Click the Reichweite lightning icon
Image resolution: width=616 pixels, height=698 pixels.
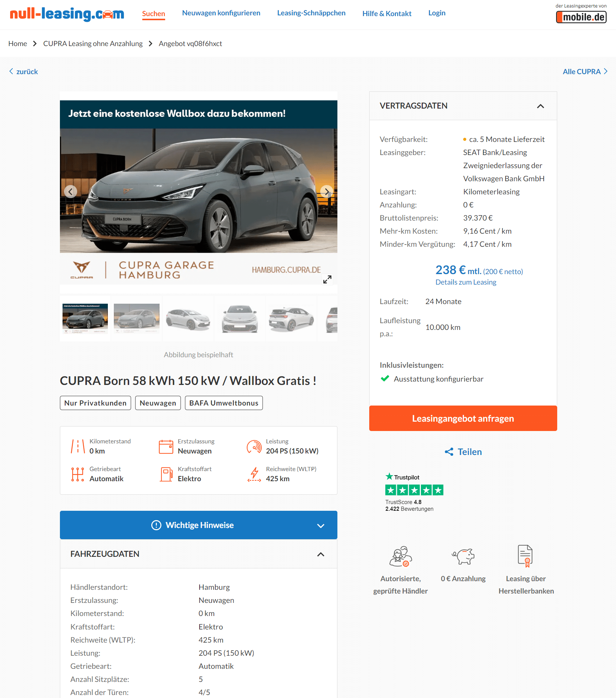click(x=254, y=474)
